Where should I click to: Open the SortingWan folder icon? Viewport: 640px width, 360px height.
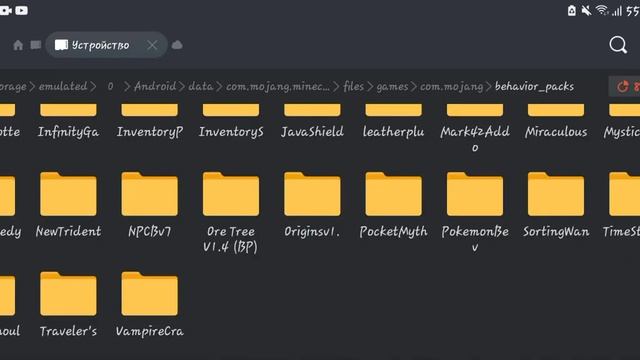tap(556, 194)
